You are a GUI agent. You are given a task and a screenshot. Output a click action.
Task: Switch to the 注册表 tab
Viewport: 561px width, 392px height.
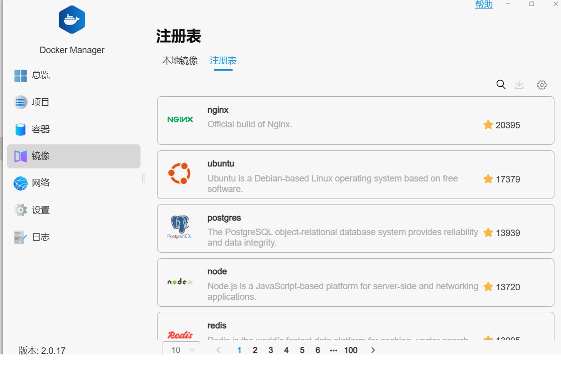click(223, 61)
